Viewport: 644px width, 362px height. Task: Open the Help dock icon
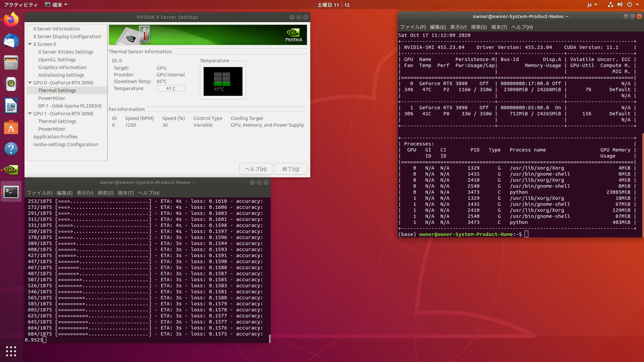(11, 149)
